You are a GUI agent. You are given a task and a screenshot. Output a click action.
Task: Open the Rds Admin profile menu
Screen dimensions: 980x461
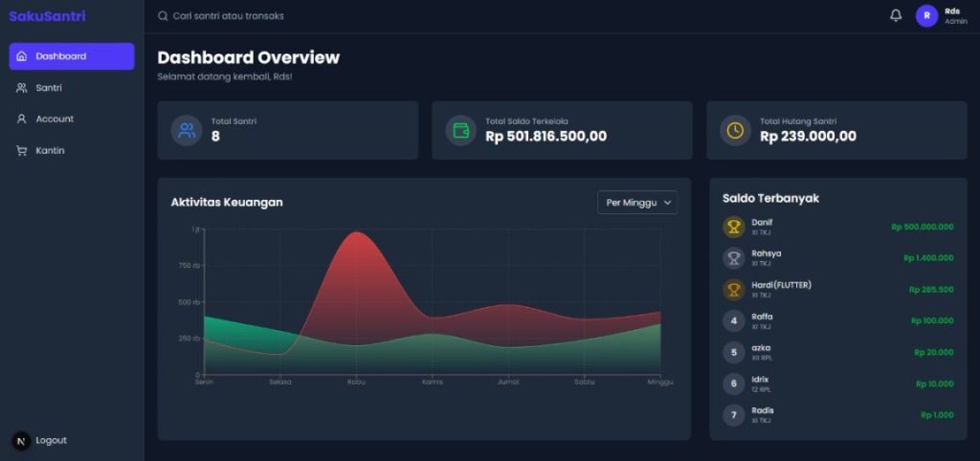954,16
